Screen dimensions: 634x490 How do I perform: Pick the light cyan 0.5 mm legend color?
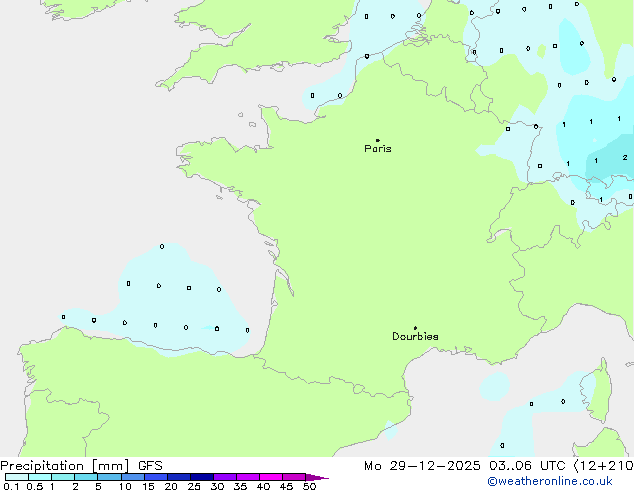pyautogui.click(x=39, y=478)
